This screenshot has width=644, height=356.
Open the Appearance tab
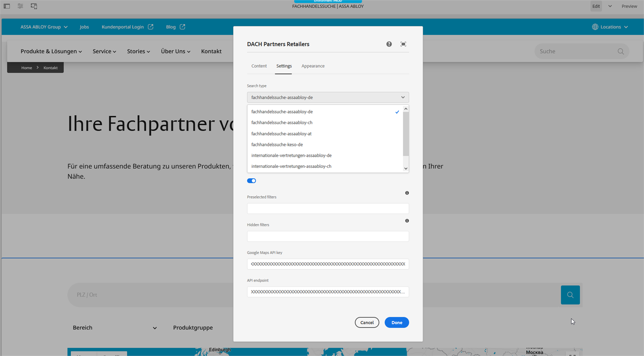(x=312, y=66)
